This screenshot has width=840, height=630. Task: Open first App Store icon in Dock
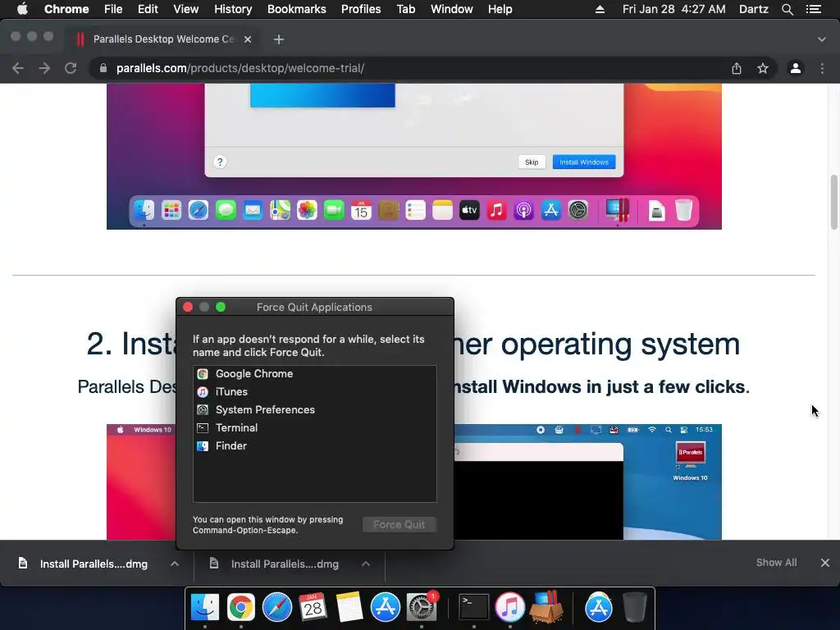pyautogui.click(x=386, y=607)
